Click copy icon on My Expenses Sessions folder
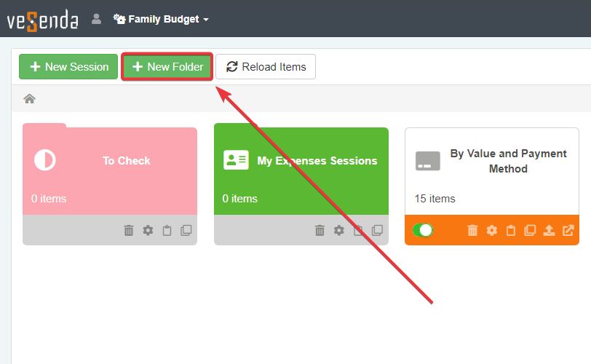The image size is (591, 364). [x=377, y=230]
